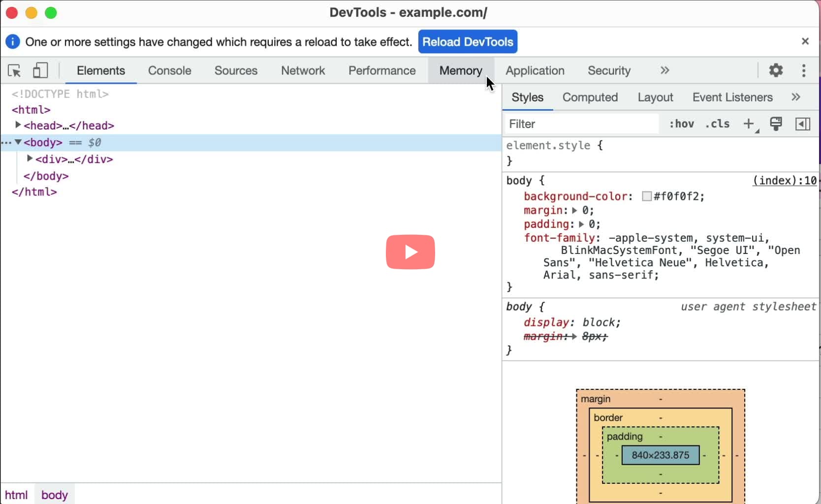This screenshot has height=504, width=821.
Task: Expand the padding: 0 shorthand triangle
Action: pos(581,224)
